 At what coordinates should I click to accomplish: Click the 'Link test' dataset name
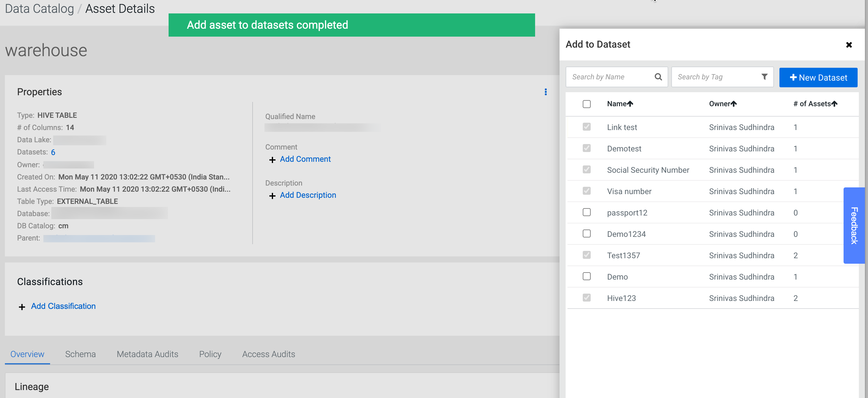pos(622,127)
